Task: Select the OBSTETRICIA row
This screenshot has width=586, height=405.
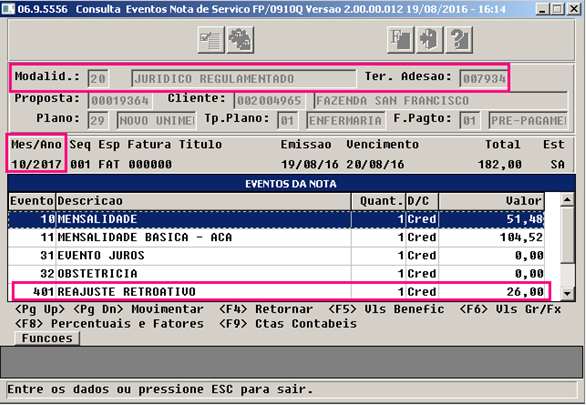Action: [x=276, y=274]
